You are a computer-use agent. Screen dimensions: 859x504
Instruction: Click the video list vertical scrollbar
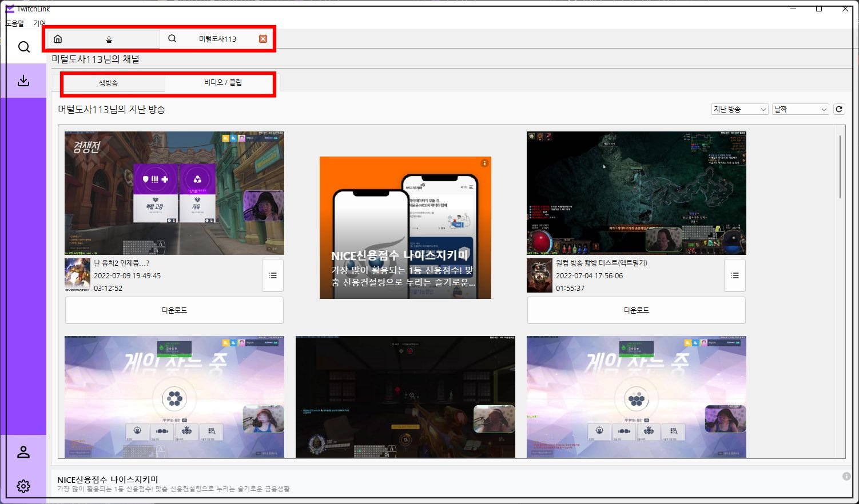[840, 167]
